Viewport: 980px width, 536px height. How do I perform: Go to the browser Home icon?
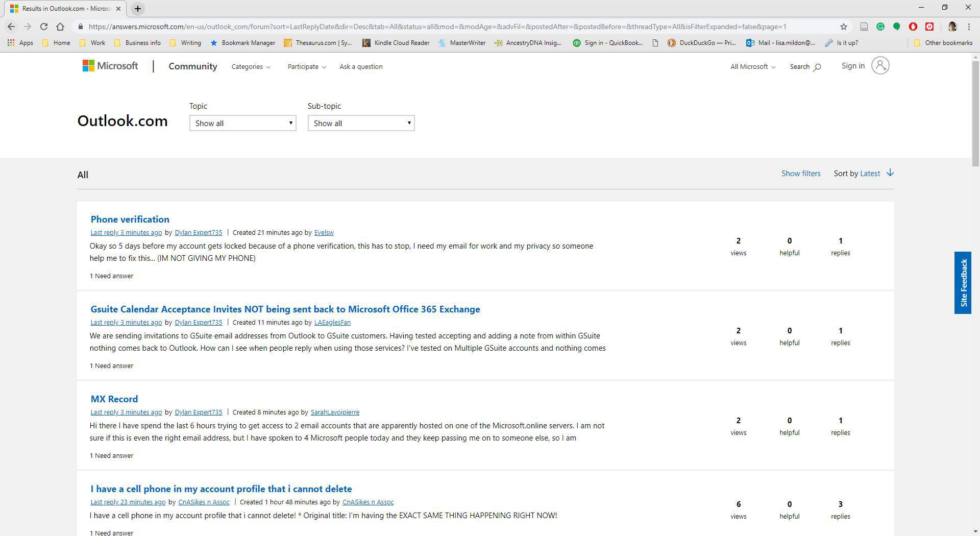[x=60, y=27]
